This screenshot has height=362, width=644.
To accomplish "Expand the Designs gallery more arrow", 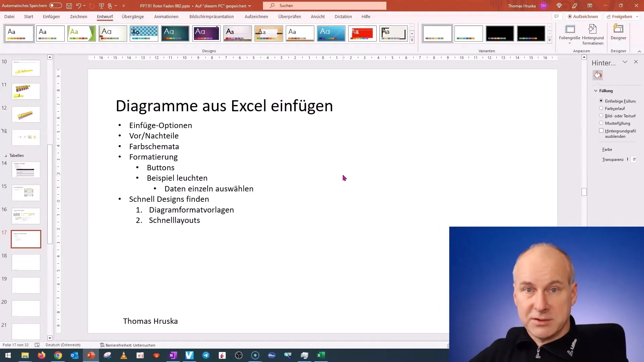I will click(412, 40).
